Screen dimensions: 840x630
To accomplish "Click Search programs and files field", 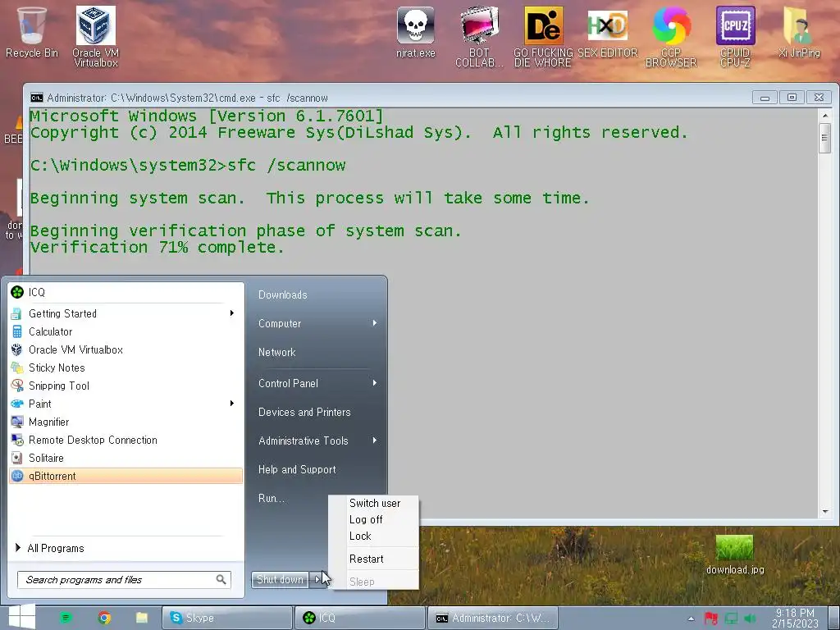I will point(125,580).
